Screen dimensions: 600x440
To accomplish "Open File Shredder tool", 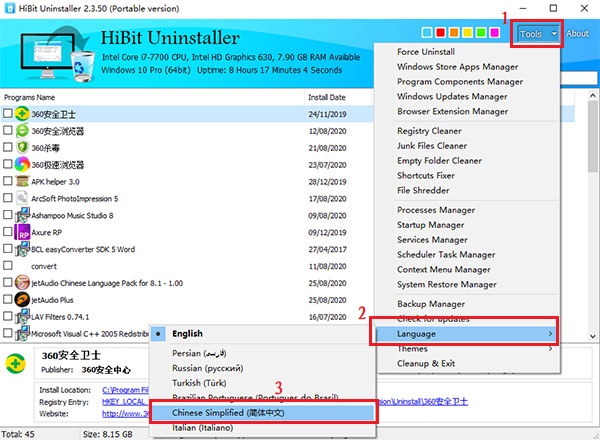I will click(423, 190).
